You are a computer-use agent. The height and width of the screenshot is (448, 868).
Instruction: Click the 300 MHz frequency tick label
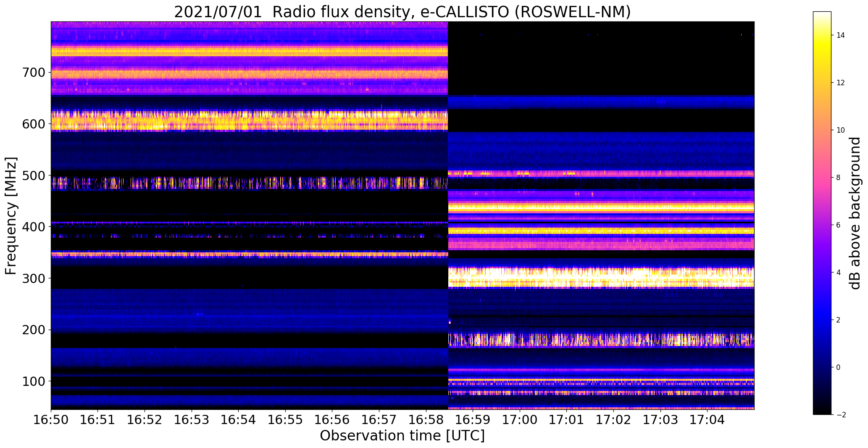coord(33,278)
